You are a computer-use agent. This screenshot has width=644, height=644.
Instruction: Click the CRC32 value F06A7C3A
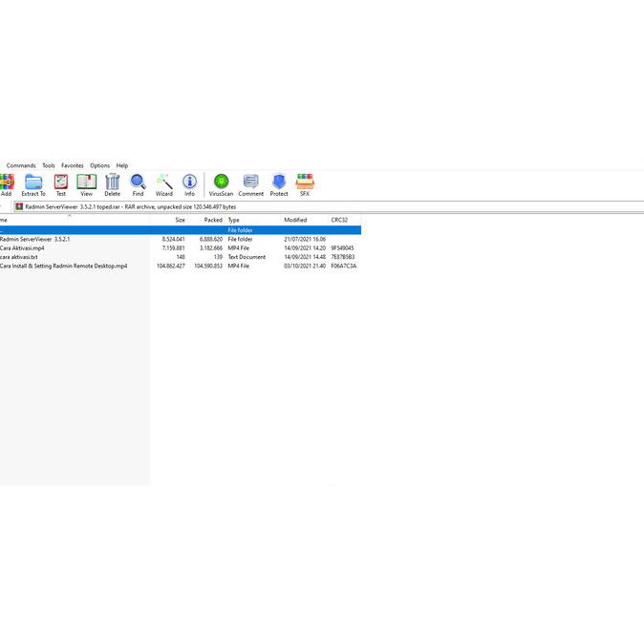click(x=344, y=267)
